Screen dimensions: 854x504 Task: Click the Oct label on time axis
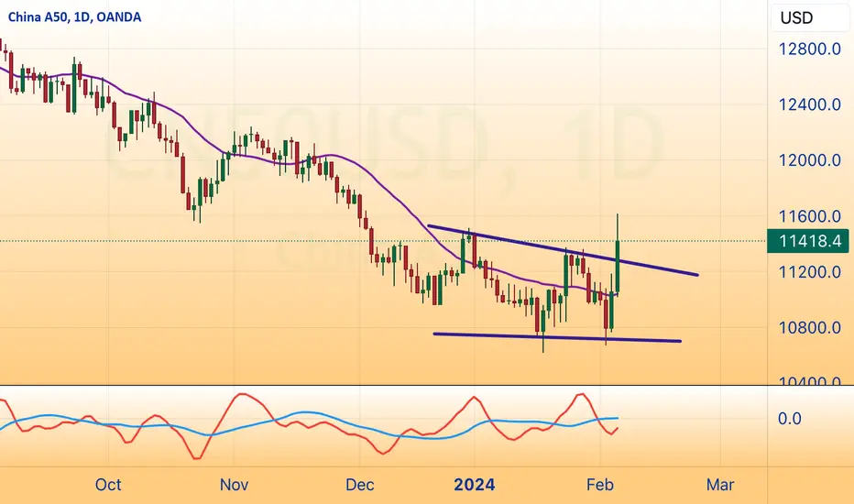(x=108, y=485)
